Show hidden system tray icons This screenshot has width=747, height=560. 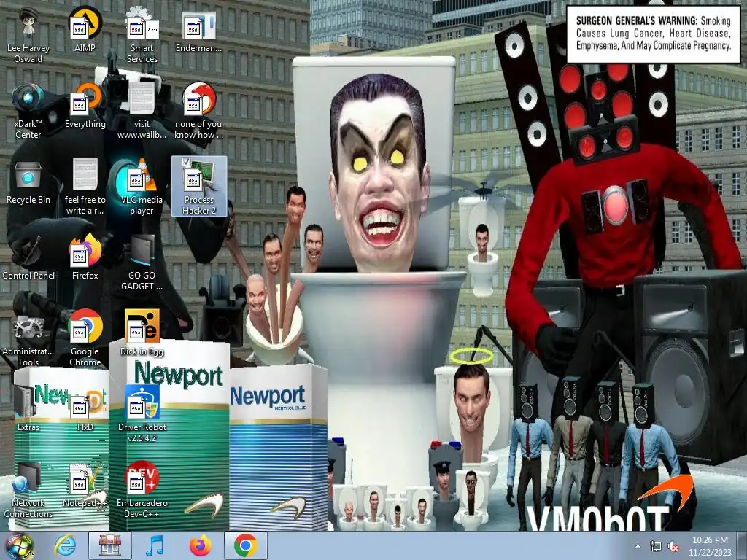(638, 546)
